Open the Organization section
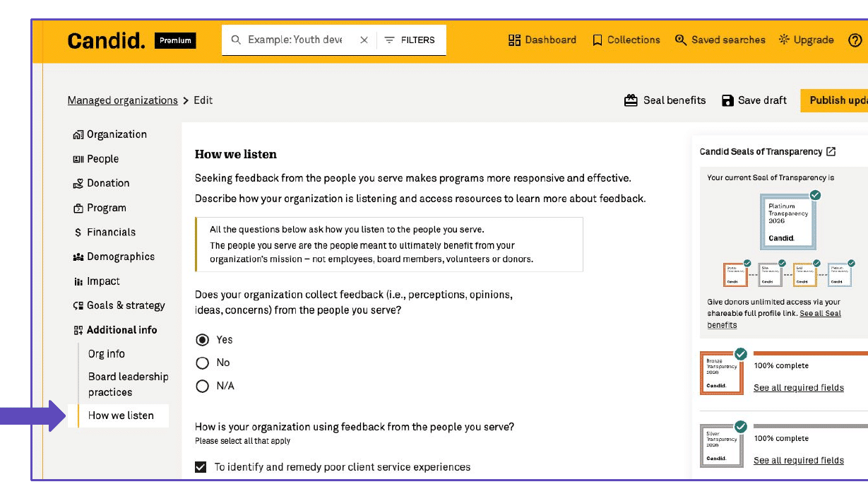 point(110,134)
